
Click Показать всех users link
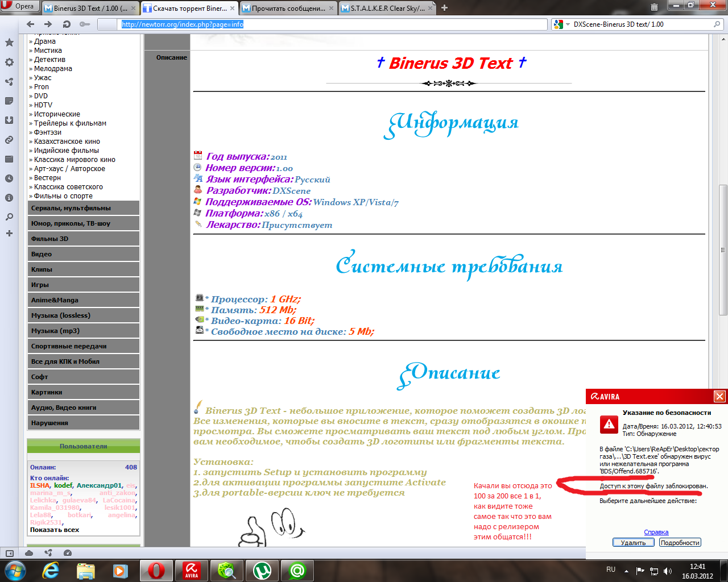pyautogui.click(x=55, y=530)
